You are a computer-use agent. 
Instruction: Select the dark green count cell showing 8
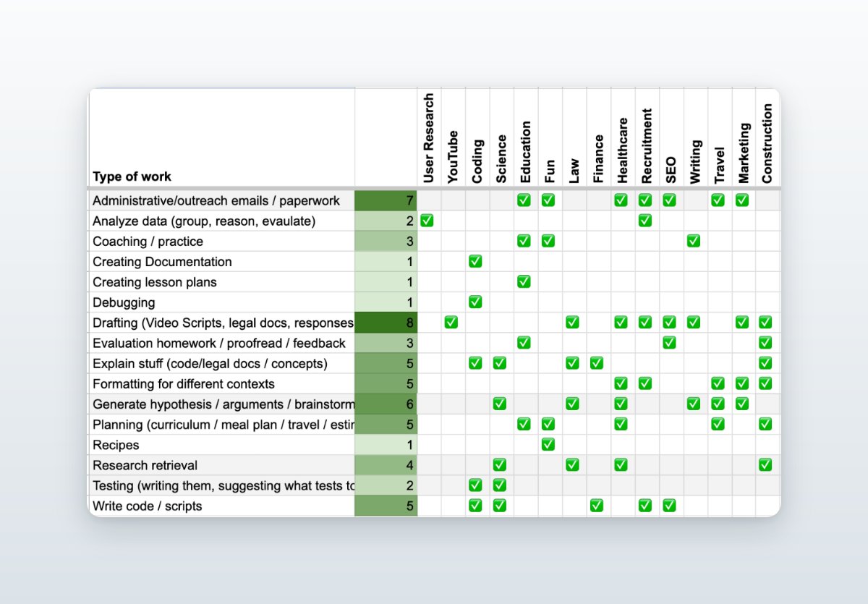[386, 323]
